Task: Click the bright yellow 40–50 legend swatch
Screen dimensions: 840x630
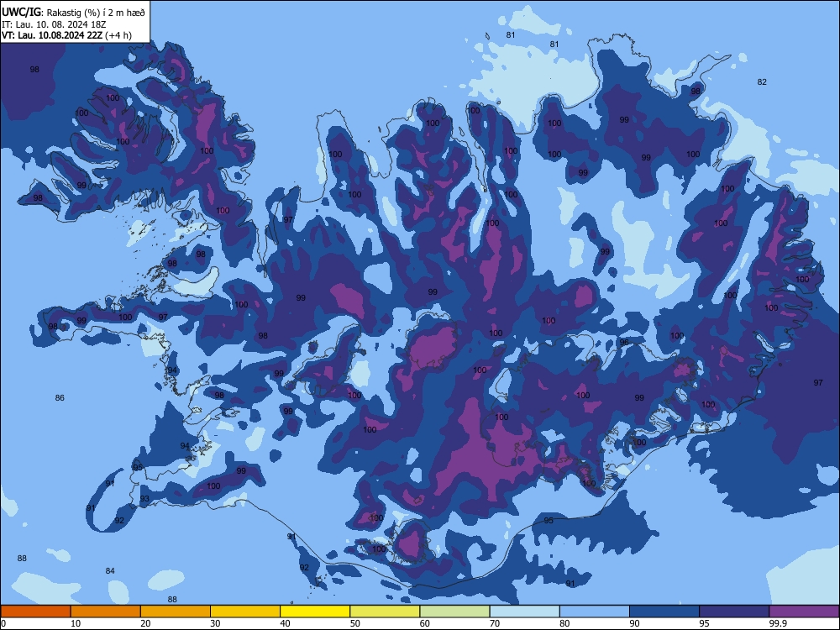Action: (x=315, y=612)
